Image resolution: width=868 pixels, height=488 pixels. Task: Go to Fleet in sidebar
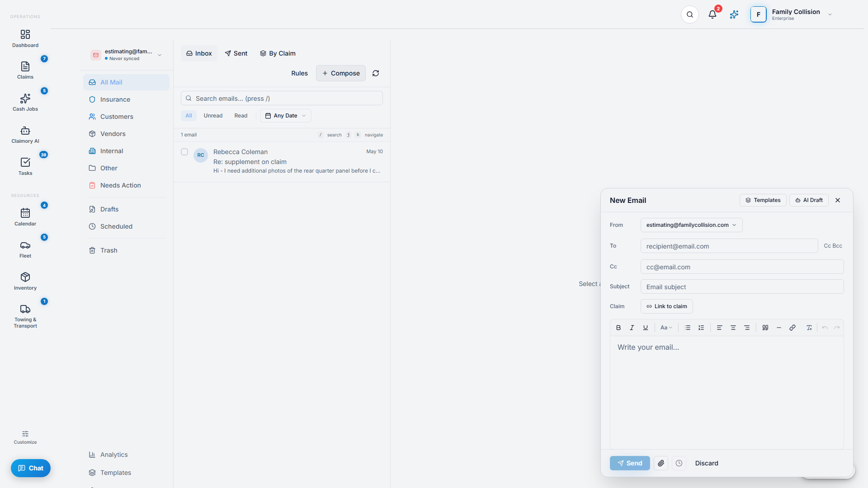(x=25, y=249)
